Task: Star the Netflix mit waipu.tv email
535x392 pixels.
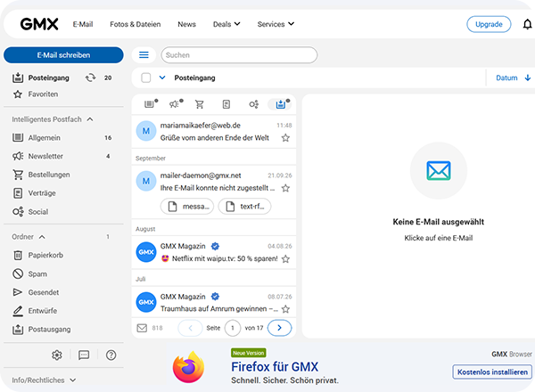Action: click(285, 258)
